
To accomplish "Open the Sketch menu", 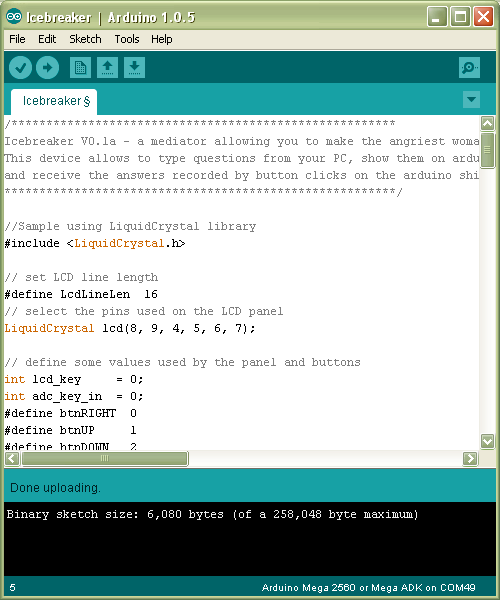I will [x=85, y=39].
